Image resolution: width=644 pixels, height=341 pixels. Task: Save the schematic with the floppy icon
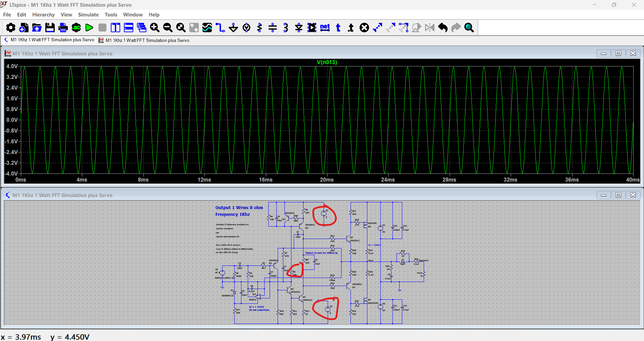click(50, 28)
